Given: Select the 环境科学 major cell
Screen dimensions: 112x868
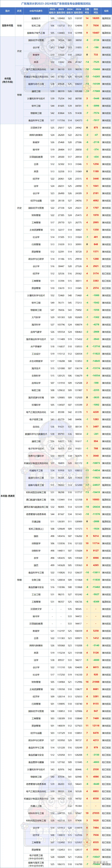Looking at the screenshot, I should tap(36, 405).
